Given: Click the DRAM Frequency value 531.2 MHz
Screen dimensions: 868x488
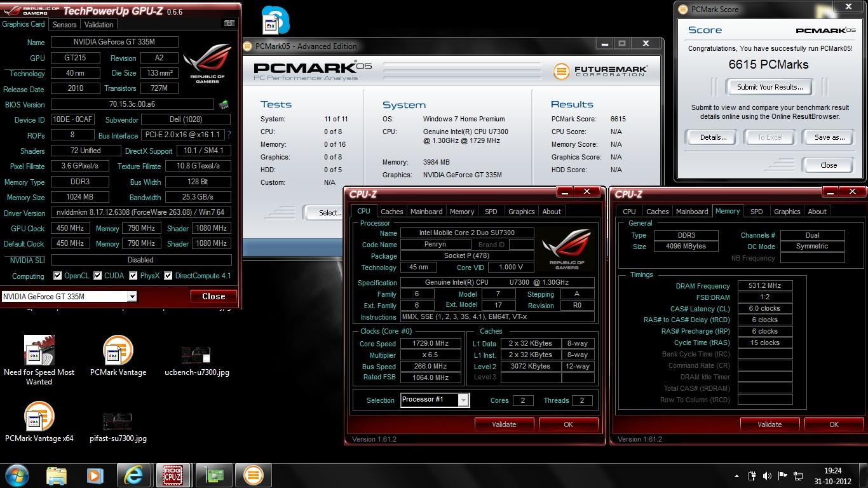Looking at the screenshot, I should pyautogui.click(x=765, y=286).
